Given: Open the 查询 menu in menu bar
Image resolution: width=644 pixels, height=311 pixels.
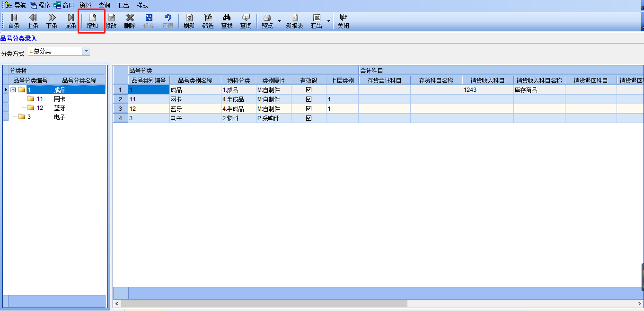Looking at the screenshot, I should (x=105, y=5).
